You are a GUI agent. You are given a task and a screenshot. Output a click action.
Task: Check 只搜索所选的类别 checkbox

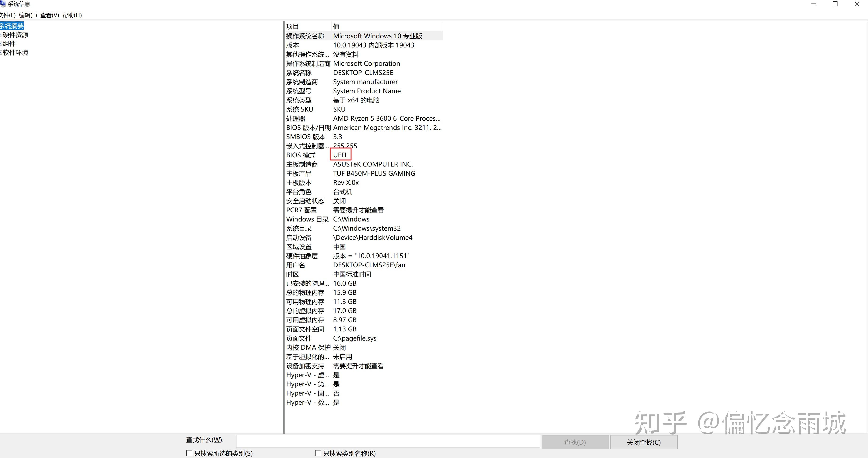(x=189, y=453)
